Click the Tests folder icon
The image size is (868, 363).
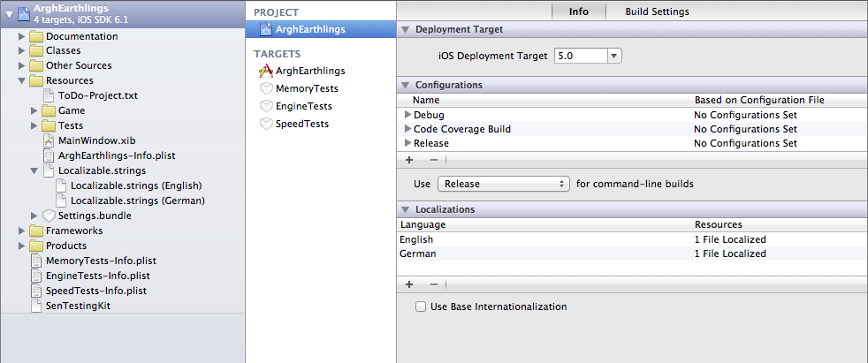(x=49, y=125)
